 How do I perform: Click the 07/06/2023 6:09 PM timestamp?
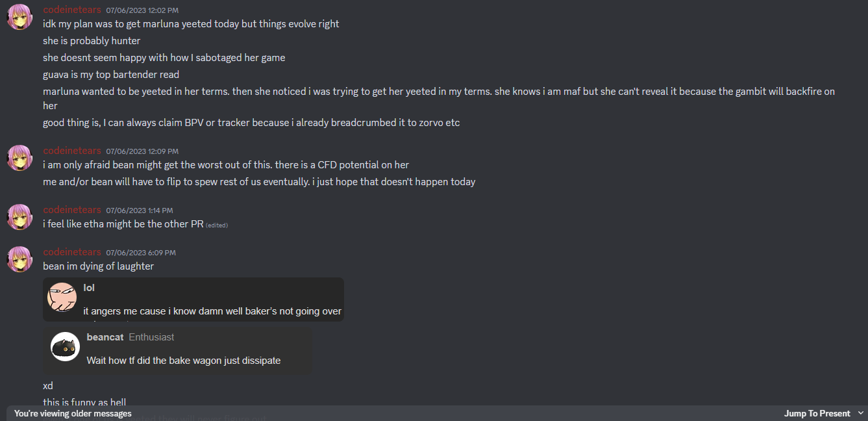tap(141, 252)
